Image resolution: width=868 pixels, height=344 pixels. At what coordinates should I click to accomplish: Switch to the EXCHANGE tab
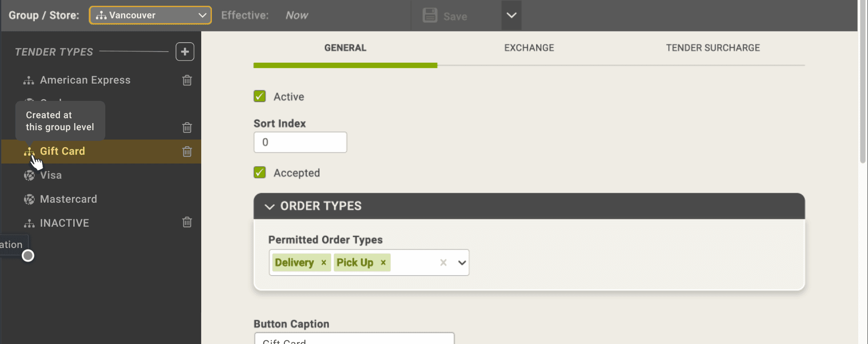tap(529, 48)
